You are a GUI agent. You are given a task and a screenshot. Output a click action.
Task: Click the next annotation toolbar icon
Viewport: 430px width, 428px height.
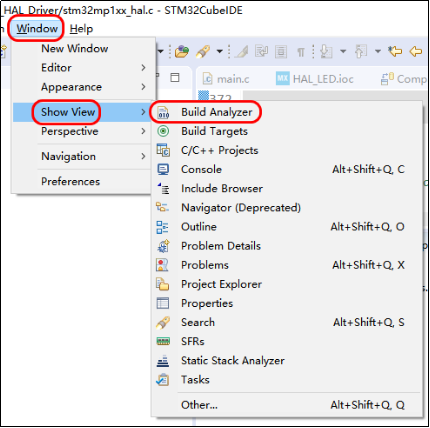point(326,52)
